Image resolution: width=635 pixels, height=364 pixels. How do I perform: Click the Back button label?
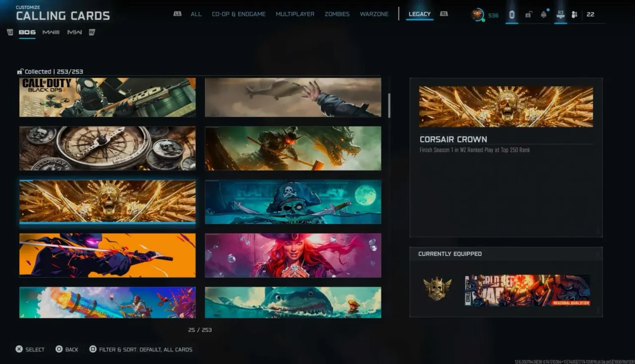tap(72, 350)
